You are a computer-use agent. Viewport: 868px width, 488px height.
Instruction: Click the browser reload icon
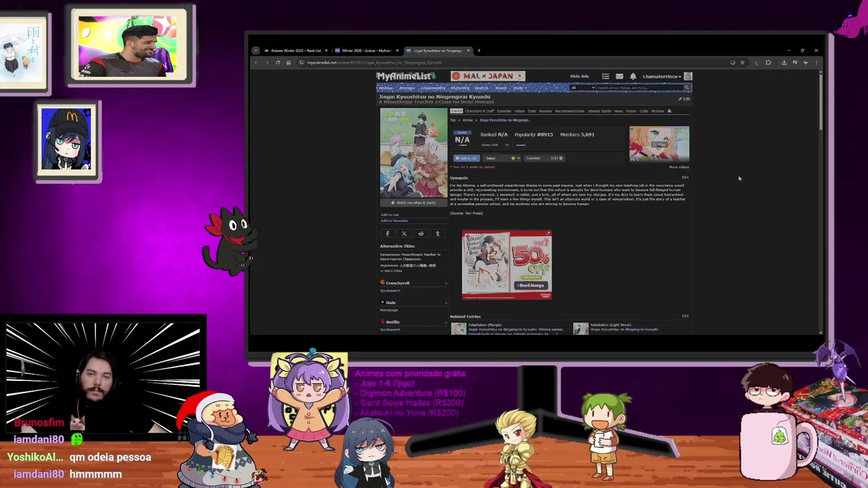click(277, 62)
